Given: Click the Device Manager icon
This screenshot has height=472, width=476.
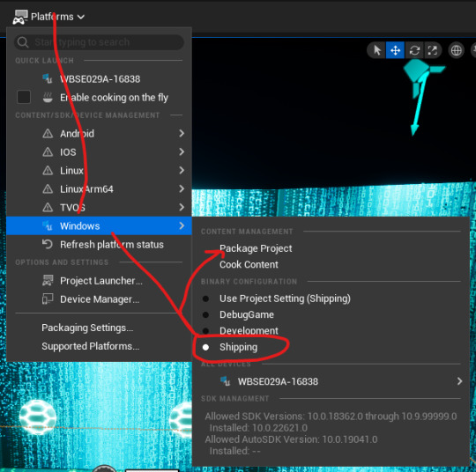Looking at the screenshot, I should coord(48,299).
